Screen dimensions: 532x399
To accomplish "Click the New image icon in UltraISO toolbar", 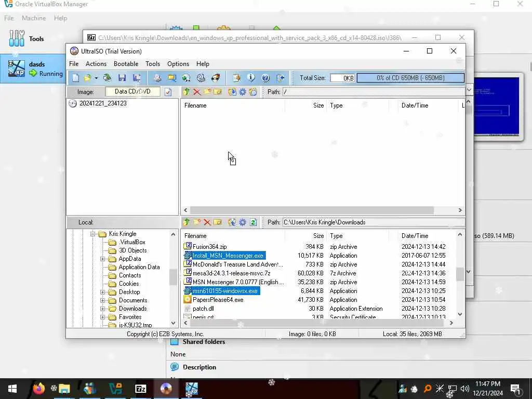I will click(x=75, y=78).
